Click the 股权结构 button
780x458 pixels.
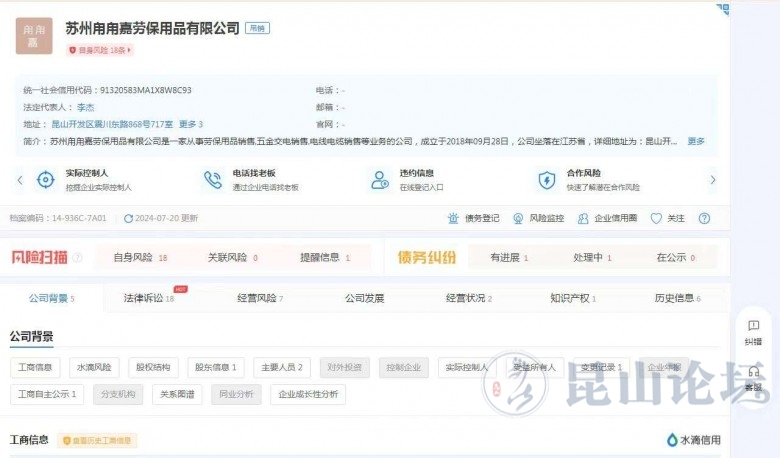(153, 367)
